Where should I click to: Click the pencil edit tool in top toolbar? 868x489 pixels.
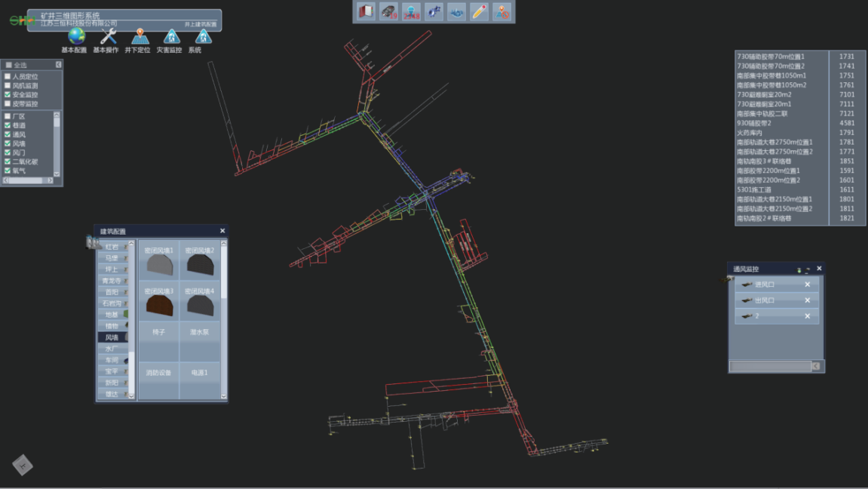479,11
